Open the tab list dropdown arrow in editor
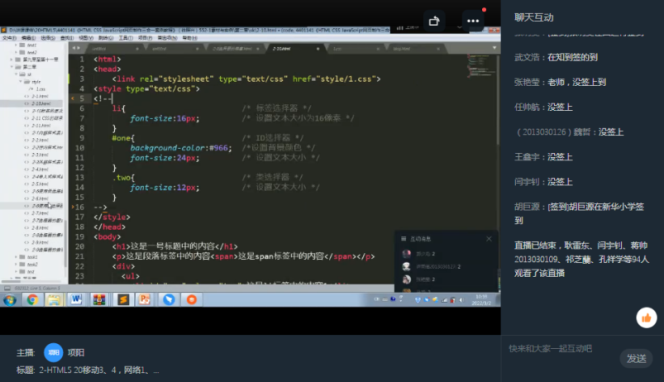This screenshot has width=664, height=382. [494, 48]
